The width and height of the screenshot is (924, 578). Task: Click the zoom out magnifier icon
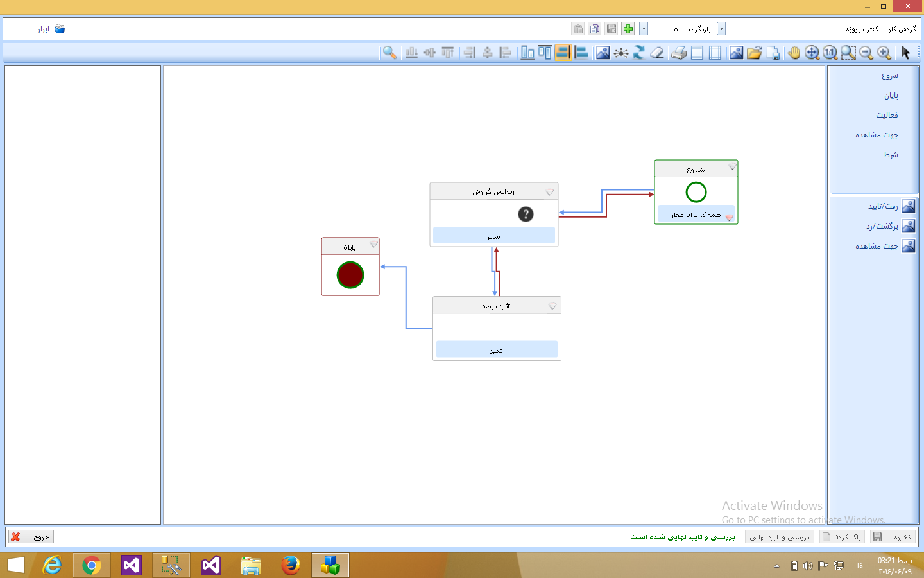click(866, 53)
